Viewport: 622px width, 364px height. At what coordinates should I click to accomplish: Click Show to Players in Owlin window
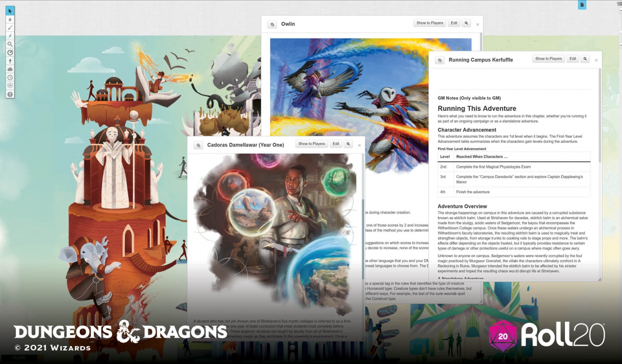click(x=430, y=23)
